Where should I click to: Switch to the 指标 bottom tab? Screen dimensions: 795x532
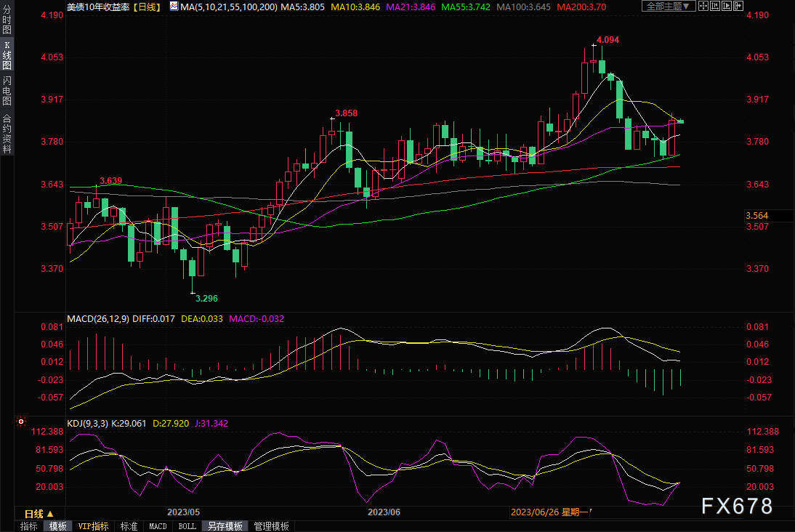pos(29,526)
